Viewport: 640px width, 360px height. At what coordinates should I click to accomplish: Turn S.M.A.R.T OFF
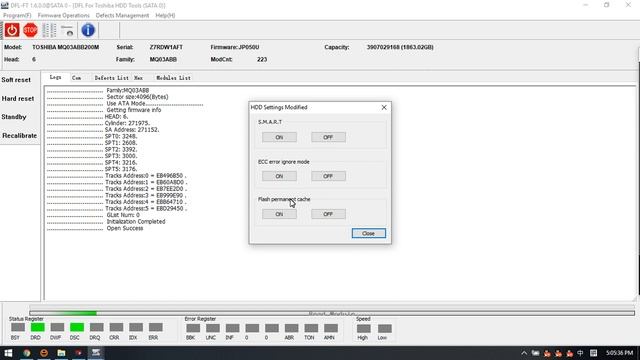pos(328,137)
